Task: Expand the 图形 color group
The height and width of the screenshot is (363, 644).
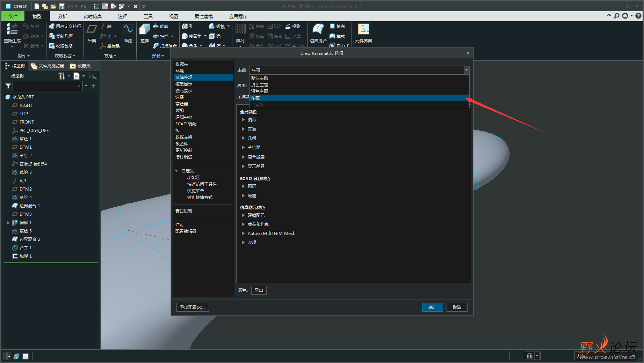Action: coord(243,120)
